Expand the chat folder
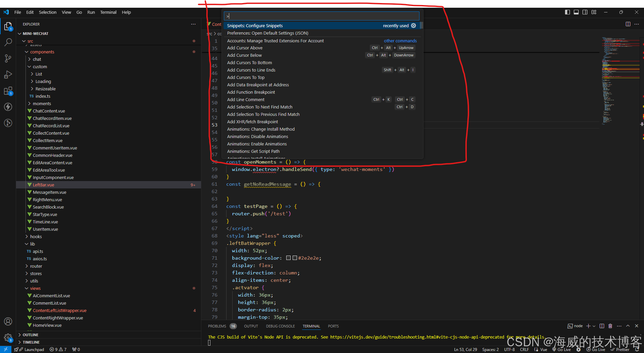Screen dimensions: 644x353 pos(108,59)
